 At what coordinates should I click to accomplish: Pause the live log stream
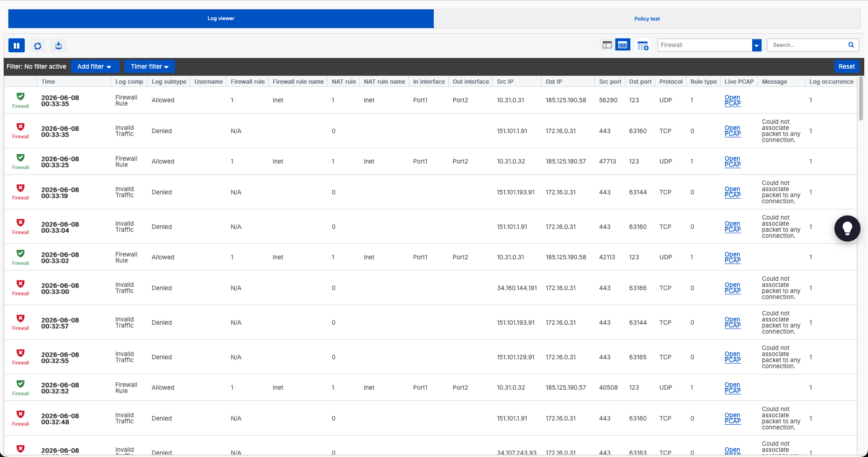(x=16, y=45)
